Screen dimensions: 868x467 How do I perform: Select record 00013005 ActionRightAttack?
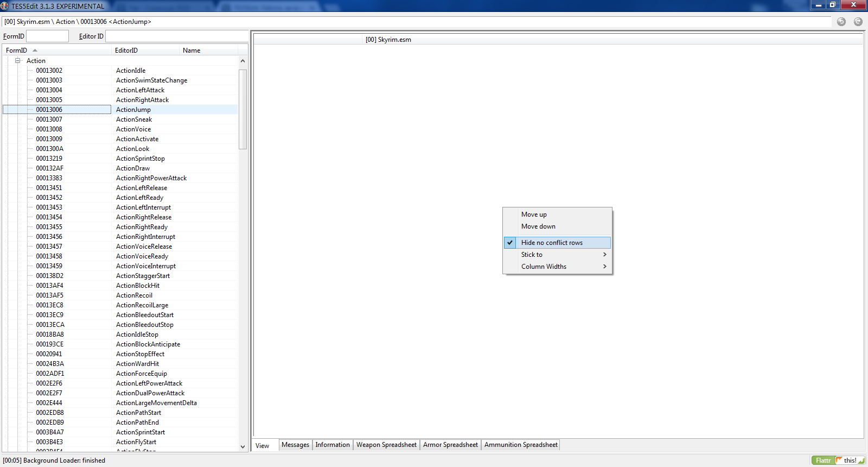tap(120, 100)
